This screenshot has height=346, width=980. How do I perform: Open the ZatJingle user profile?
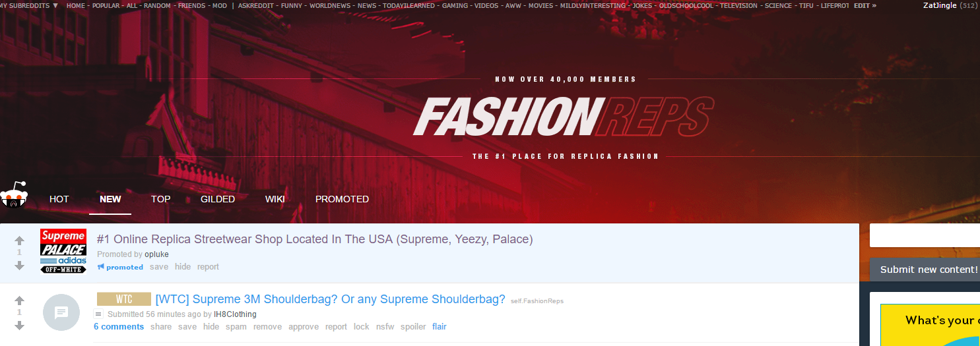coord(940,5)
